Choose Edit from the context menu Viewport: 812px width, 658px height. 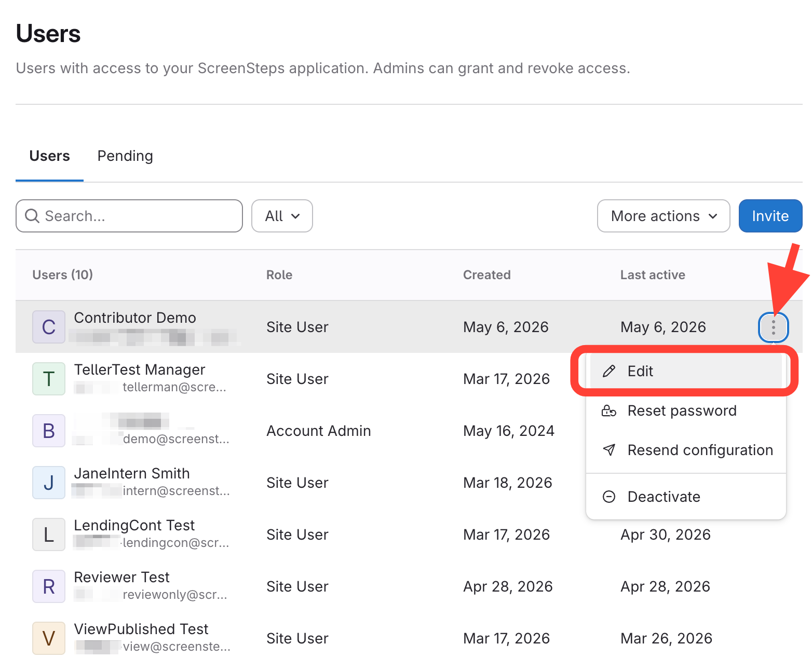pyautogui.click(x=686, y=371)
